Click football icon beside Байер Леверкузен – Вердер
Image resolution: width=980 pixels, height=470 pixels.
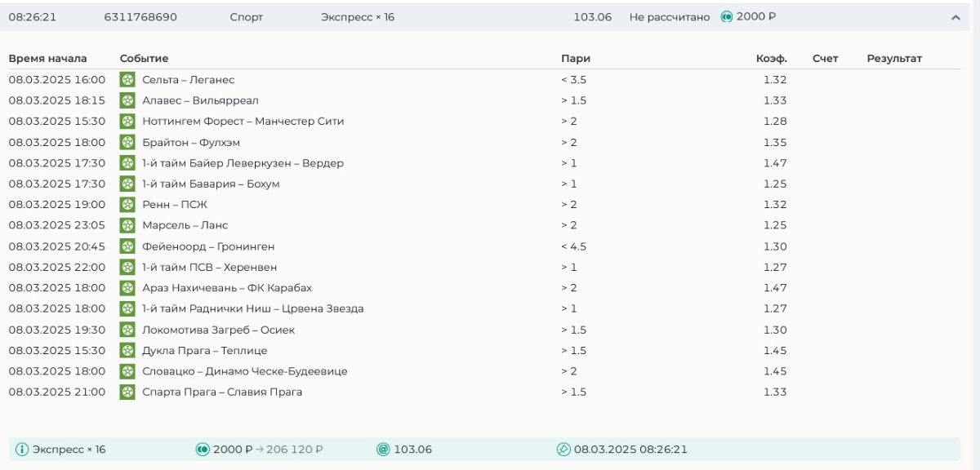[127, 163]
